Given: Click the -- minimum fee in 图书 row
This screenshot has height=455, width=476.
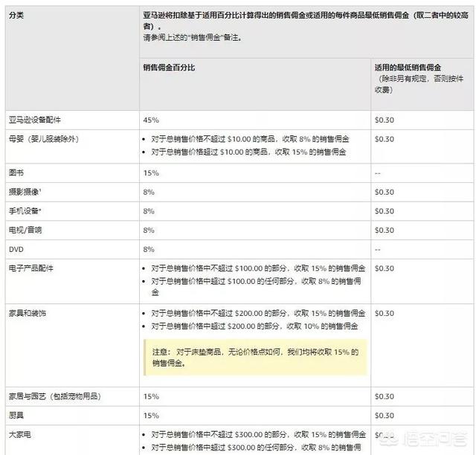Looking at the screenshot, I should (x=377, y=173).
